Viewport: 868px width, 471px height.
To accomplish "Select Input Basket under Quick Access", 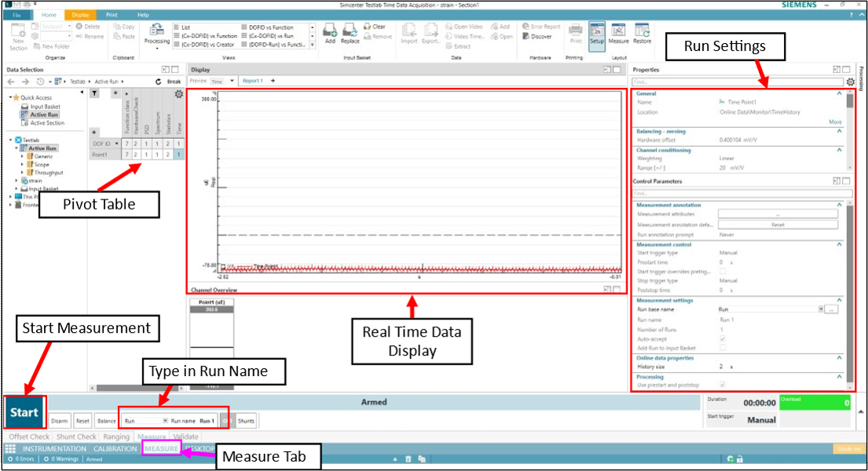I will point(45,106).
